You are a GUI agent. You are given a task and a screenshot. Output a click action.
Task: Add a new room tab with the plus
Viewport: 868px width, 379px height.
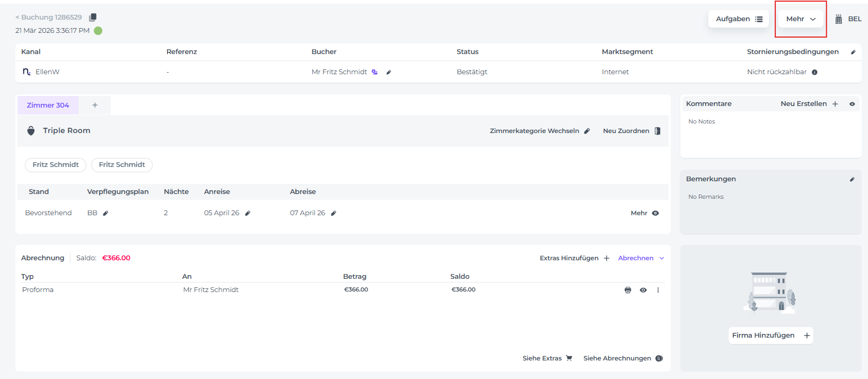[x=95, y=105]
